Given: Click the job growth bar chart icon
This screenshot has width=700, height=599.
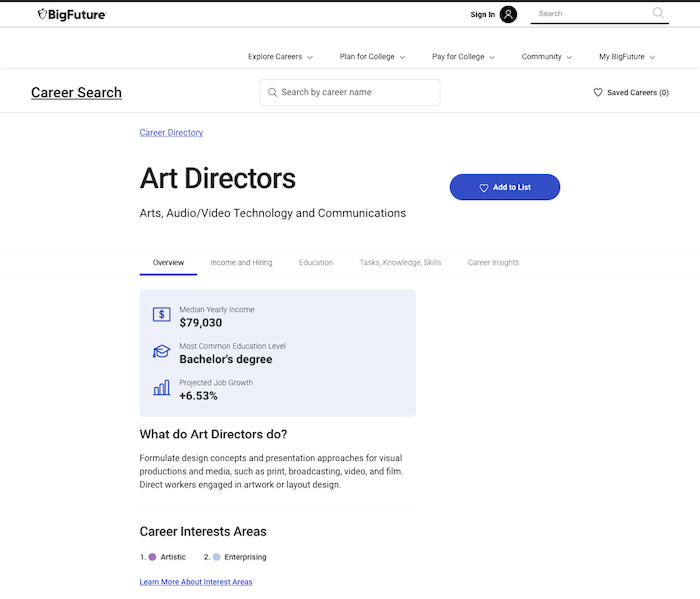Looking at the screenshot, I should point(161,388).
